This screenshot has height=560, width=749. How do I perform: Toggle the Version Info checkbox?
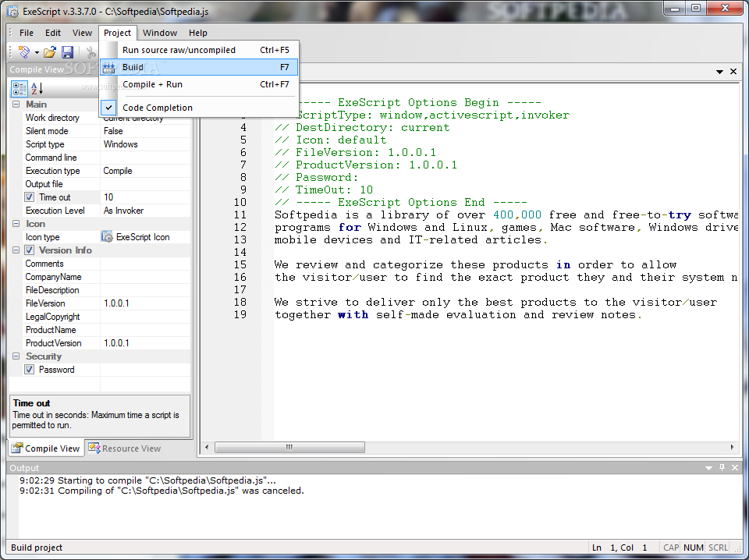pos(29,250)
